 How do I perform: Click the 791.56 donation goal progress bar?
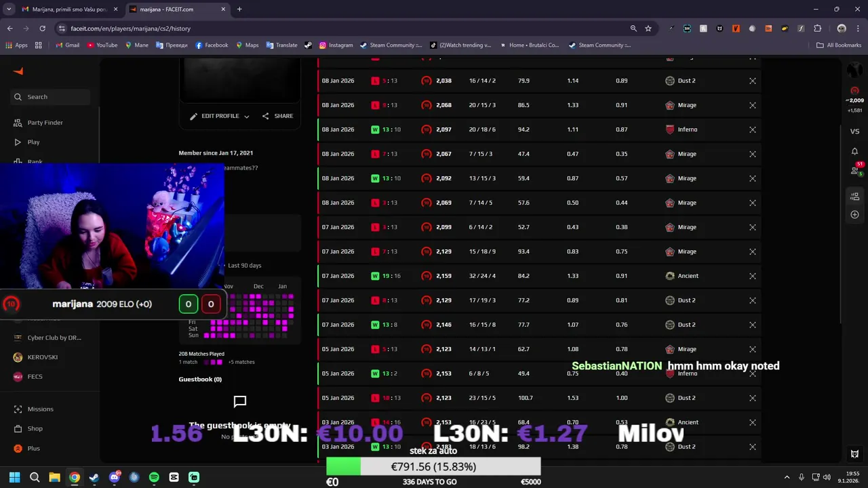[433, 466]
